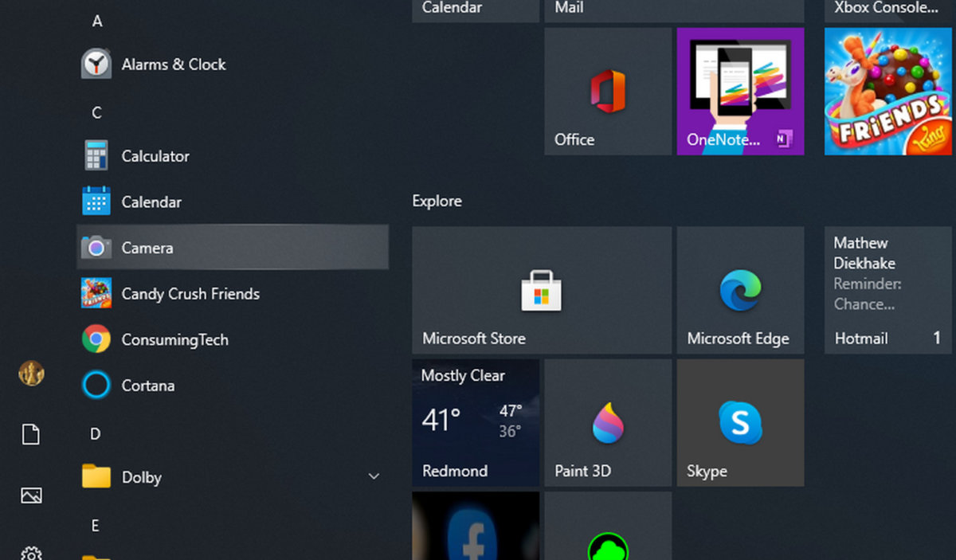Launch the Office tile
The image size is (956, 560).
608,92
